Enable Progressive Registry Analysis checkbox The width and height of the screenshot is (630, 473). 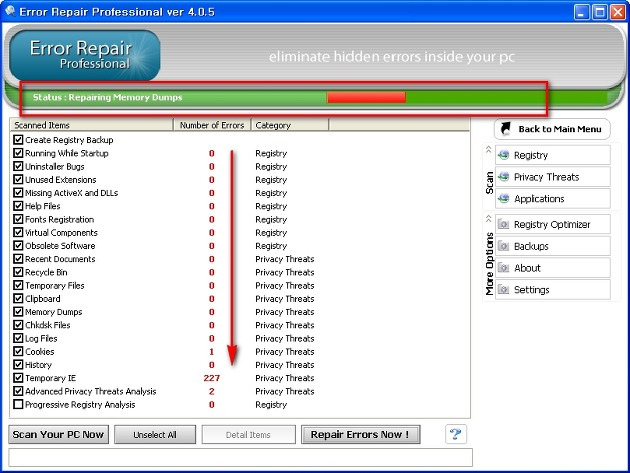[18, 404]
